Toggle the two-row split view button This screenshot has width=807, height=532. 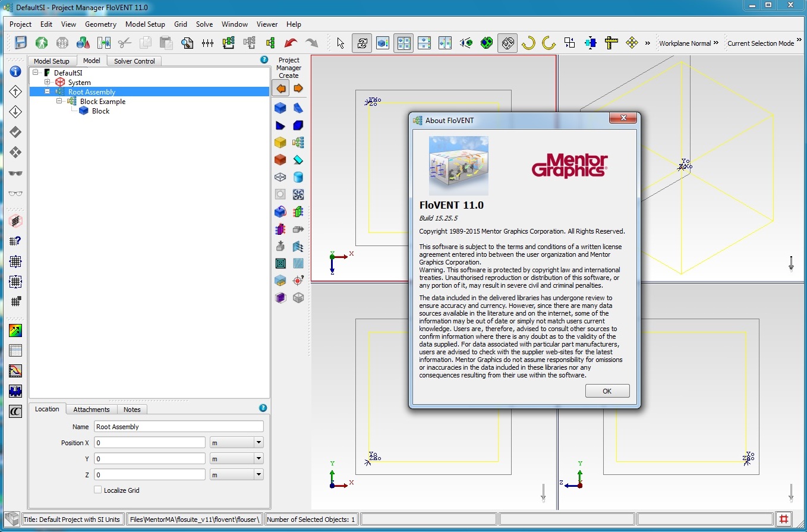(424, 43)
